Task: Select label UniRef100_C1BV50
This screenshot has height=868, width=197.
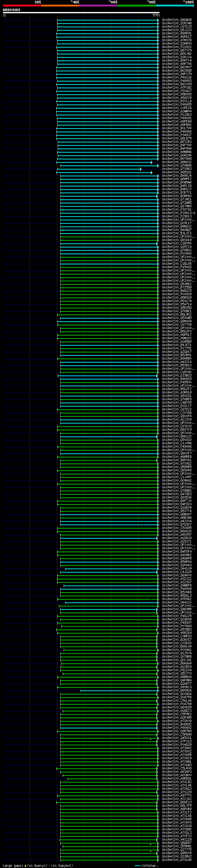Action: pyautogui.click(x=177, y=244)
